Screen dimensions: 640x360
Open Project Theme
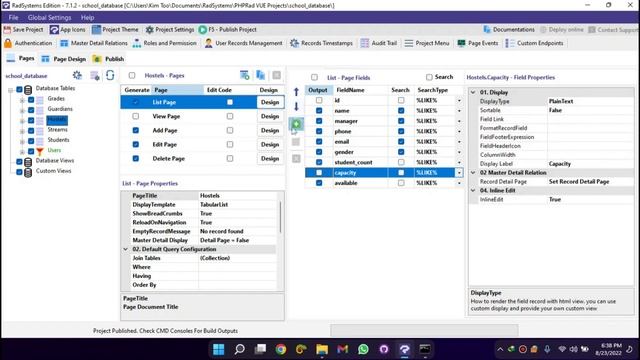(115, 29)
